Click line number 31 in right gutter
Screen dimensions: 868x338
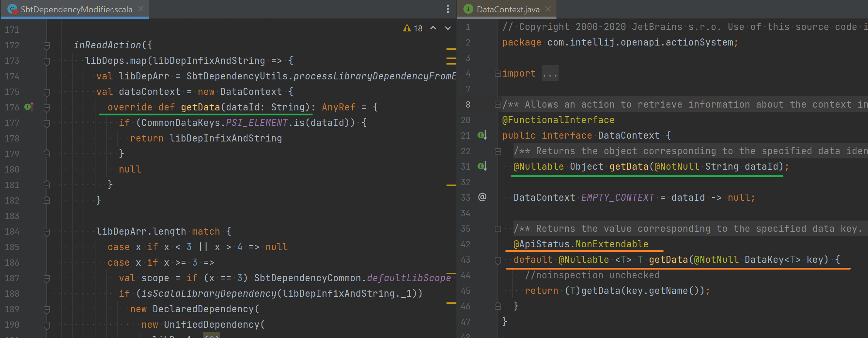point(466,167)
